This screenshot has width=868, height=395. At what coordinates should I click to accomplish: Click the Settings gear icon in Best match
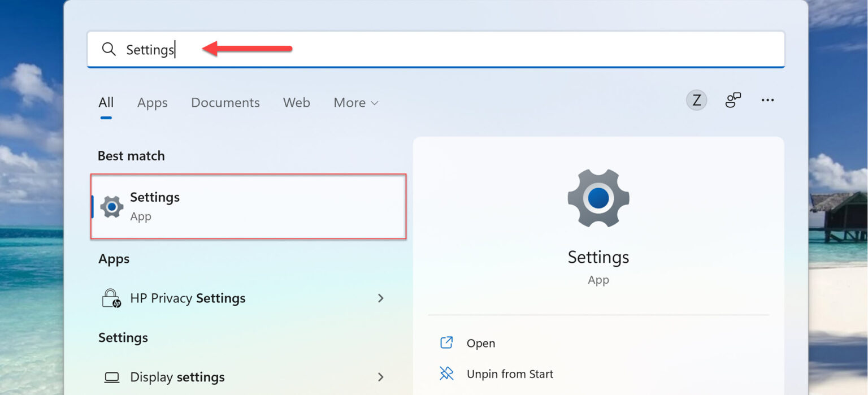pyautogui.click(x=111, y=206)
